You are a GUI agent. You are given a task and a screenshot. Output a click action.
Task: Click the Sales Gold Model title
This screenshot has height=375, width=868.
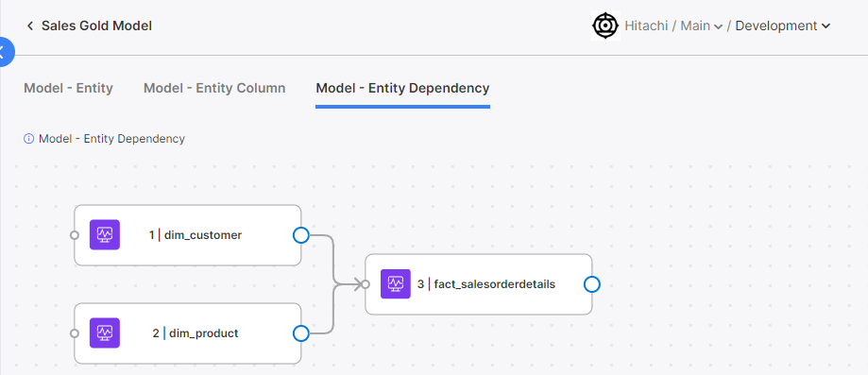click(97, 26)
